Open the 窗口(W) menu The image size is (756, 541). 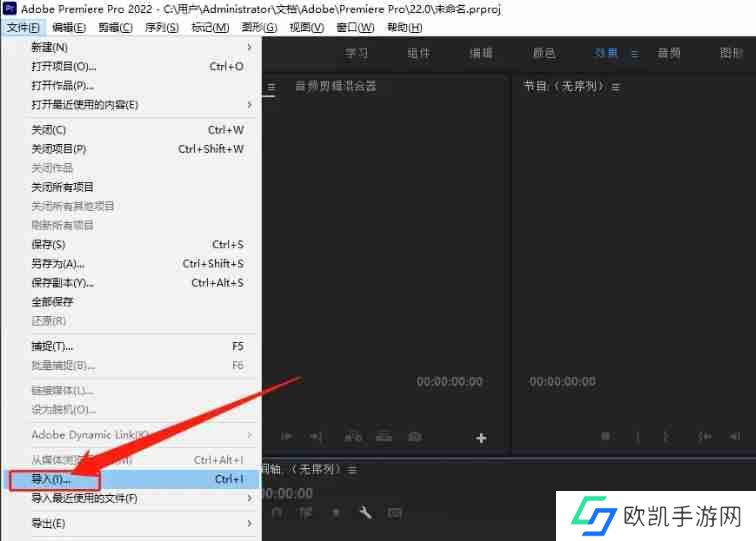(355, 27)
